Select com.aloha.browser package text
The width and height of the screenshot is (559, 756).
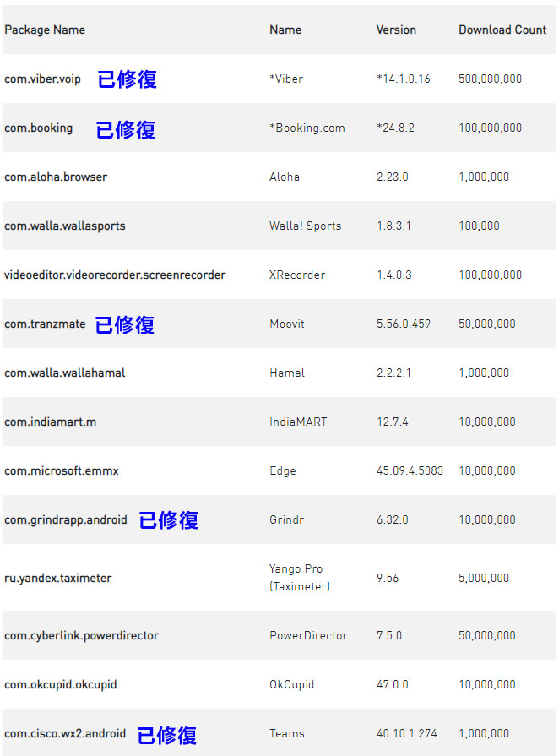(56, 177)
